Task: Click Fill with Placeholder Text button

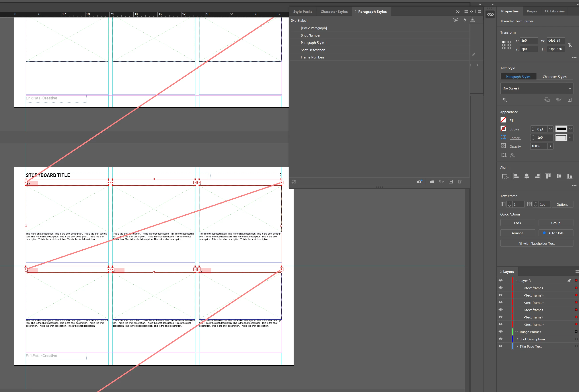Action: [536, 243]
